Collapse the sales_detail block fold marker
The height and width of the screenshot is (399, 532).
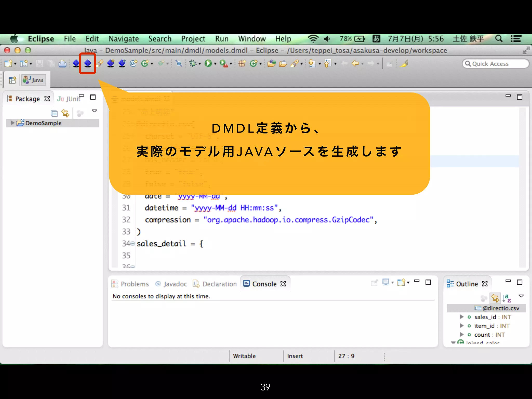pyautogui.click(x=133, y=244)
